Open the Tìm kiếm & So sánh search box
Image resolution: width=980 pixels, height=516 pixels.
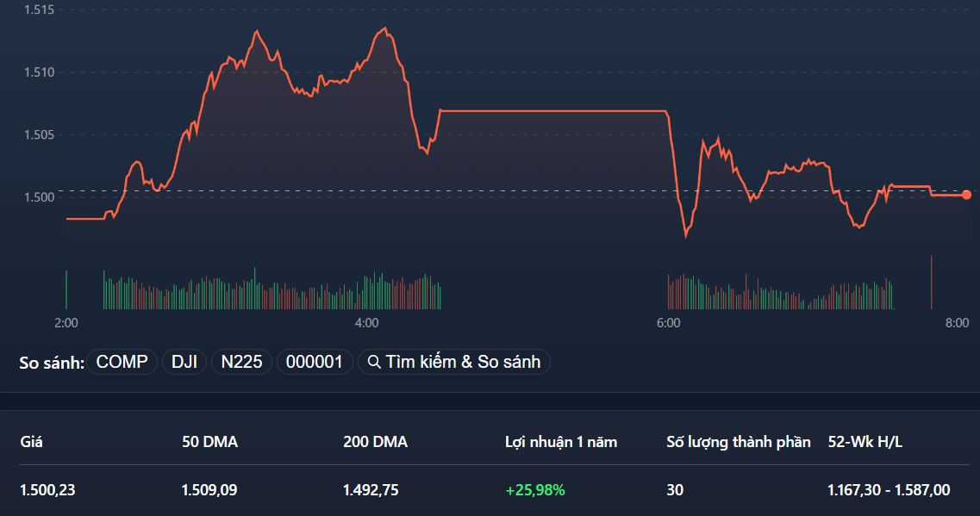[454, 362]
